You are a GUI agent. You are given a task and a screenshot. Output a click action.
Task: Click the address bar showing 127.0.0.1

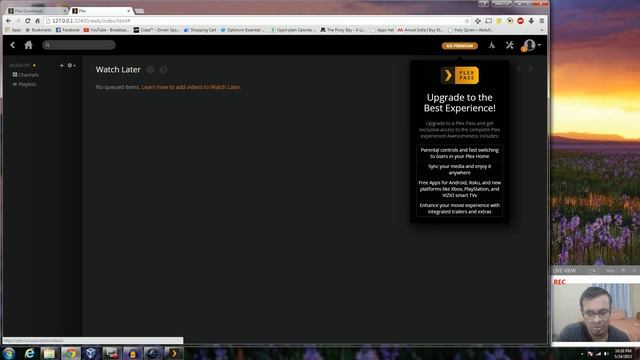257,20
